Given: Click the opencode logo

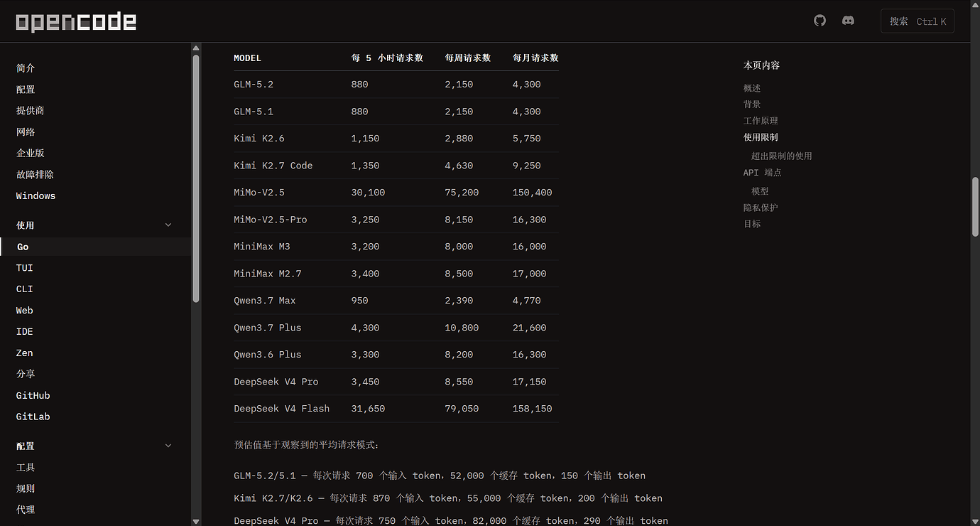Looking at the screenshot, I should point(76,21).
